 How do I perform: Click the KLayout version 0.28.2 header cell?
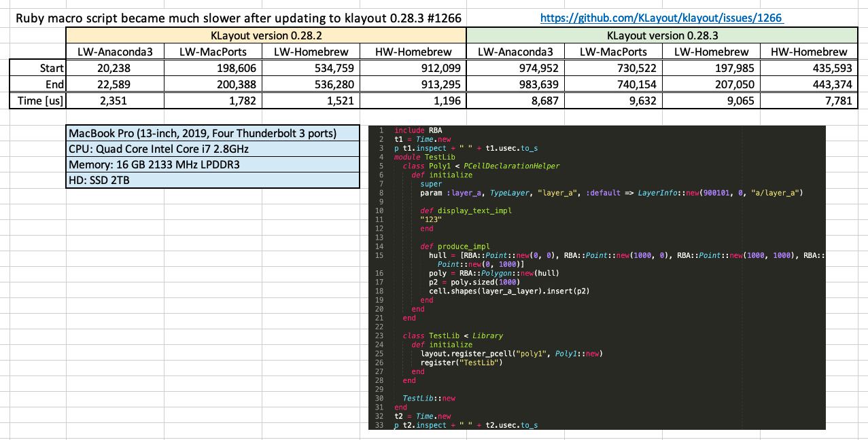265,35
